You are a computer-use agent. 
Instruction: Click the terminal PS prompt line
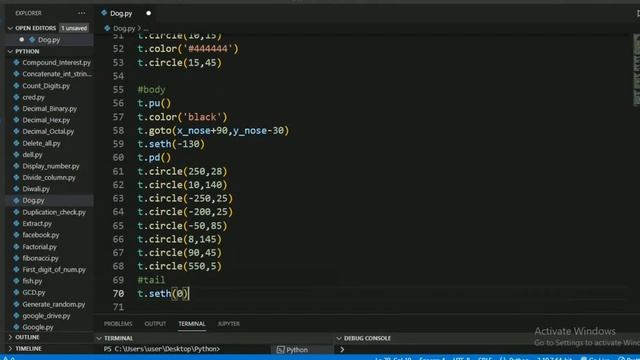162,349
